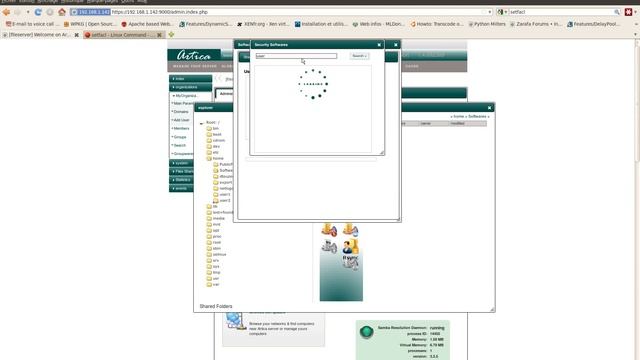Close the Security Softwares dialog
This screenshot has height=360, width=640.
pyautogui.click(x=379, y=44)
